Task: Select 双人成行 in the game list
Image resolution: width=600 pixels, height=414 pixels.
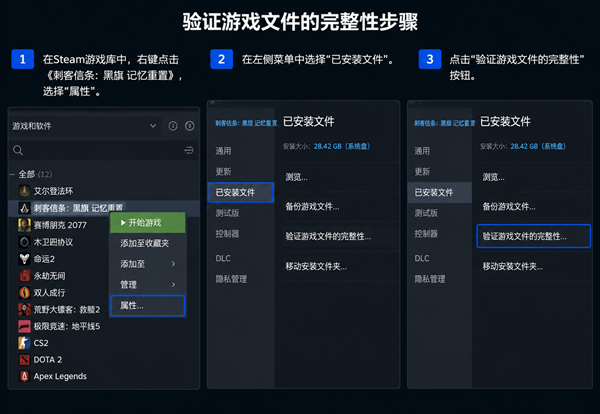Action: tap(49, 292)
